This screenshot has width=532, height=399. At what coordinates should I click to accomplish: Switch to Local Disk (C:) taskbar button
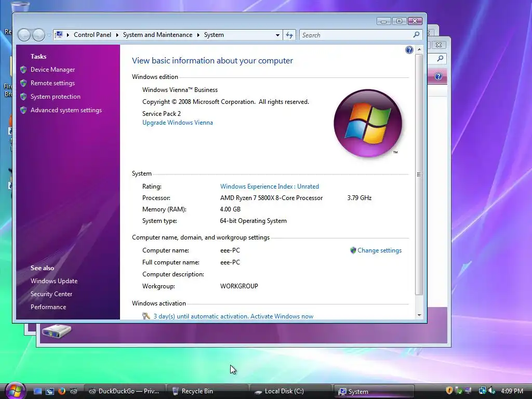pos(292,391)
